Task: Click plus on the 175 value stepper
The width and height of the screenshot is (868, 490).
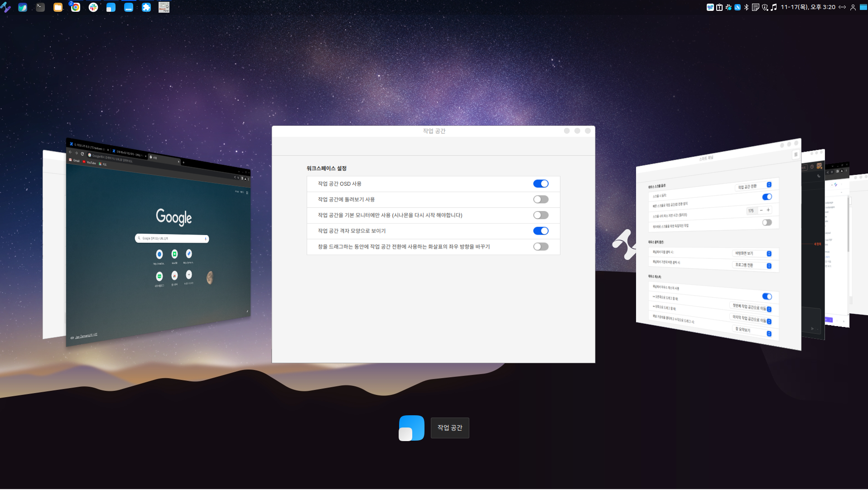Action: 768,210
